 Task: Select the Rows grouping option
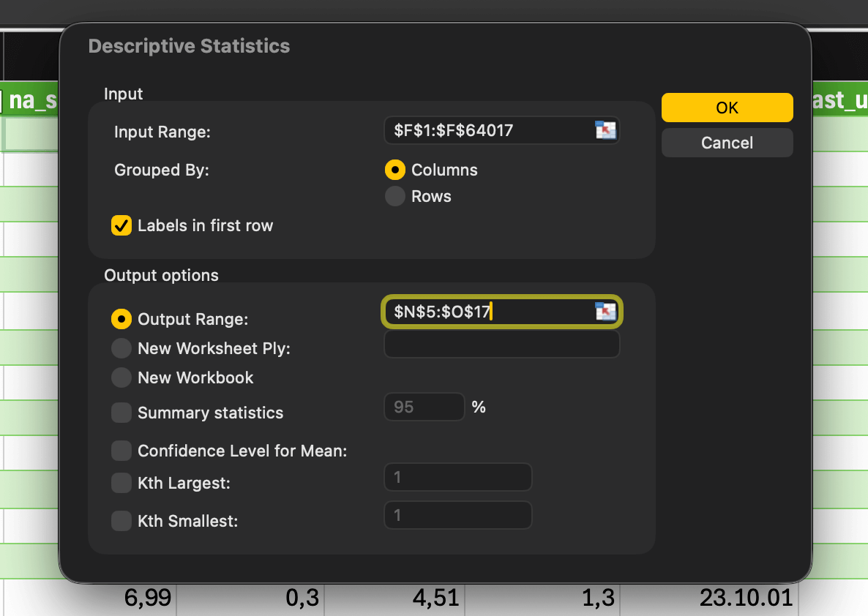tap(394, 196)
